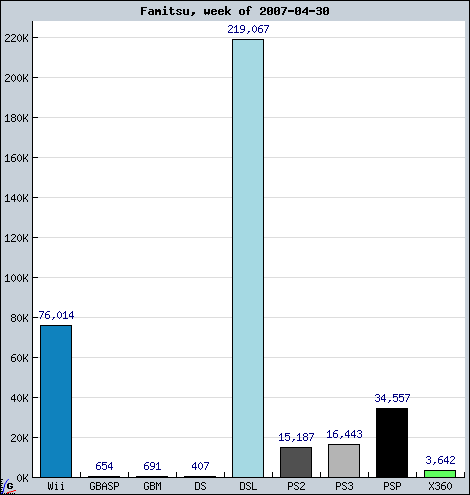The width and height of the screenshot is (470, 495).
Task: Click the 16,443 value above PS3
Action: tap(344, 434)
